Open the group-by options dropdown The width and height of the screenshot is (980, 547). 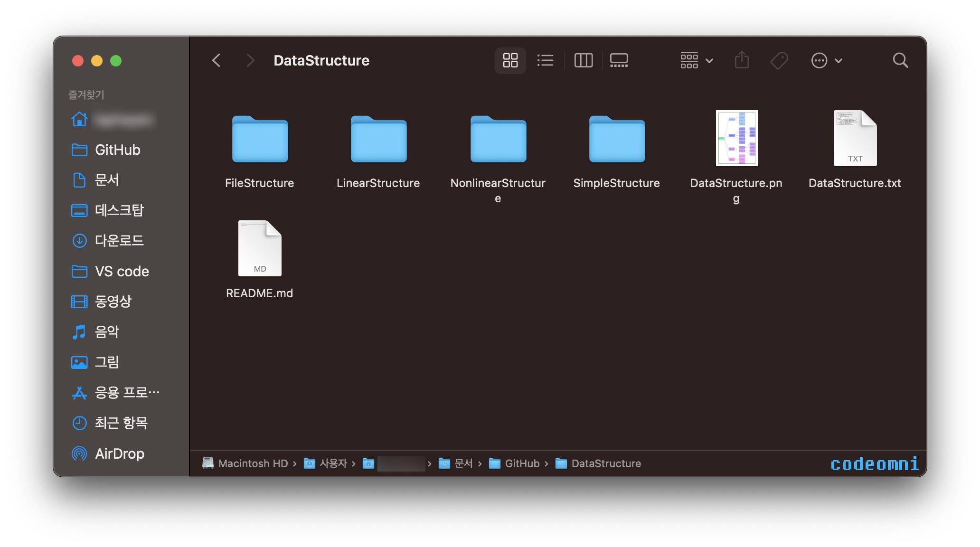click(696, 60)
